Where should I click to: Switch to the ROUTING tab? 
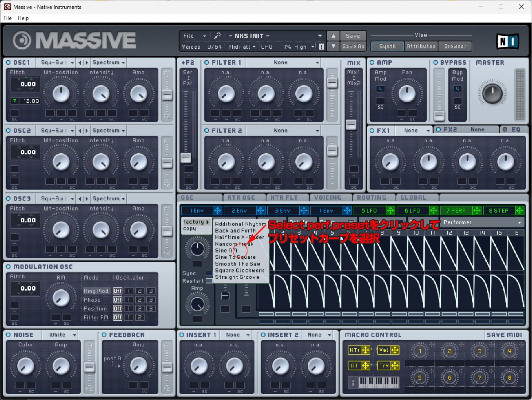coord(373,198)
